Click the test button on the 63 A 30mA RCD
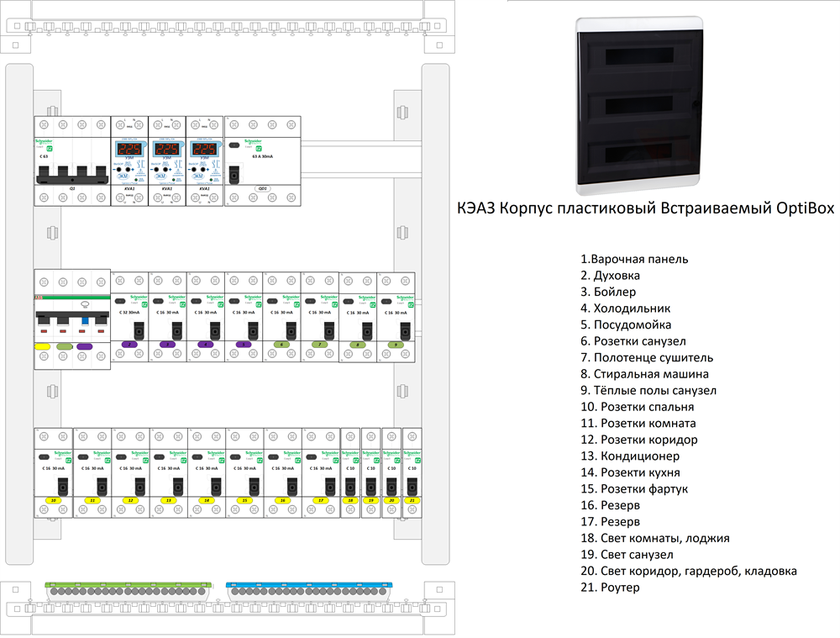 [x=234, y=145]
